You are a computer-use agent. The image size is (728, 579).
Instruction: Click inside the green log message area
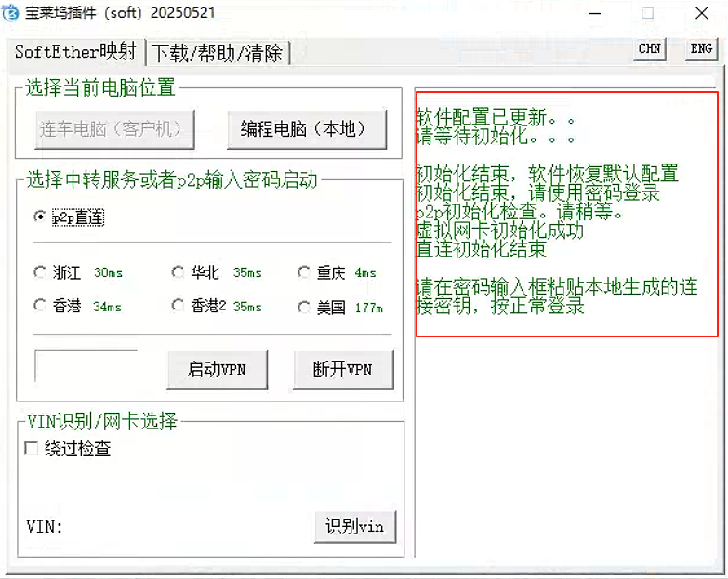(566, 214)
